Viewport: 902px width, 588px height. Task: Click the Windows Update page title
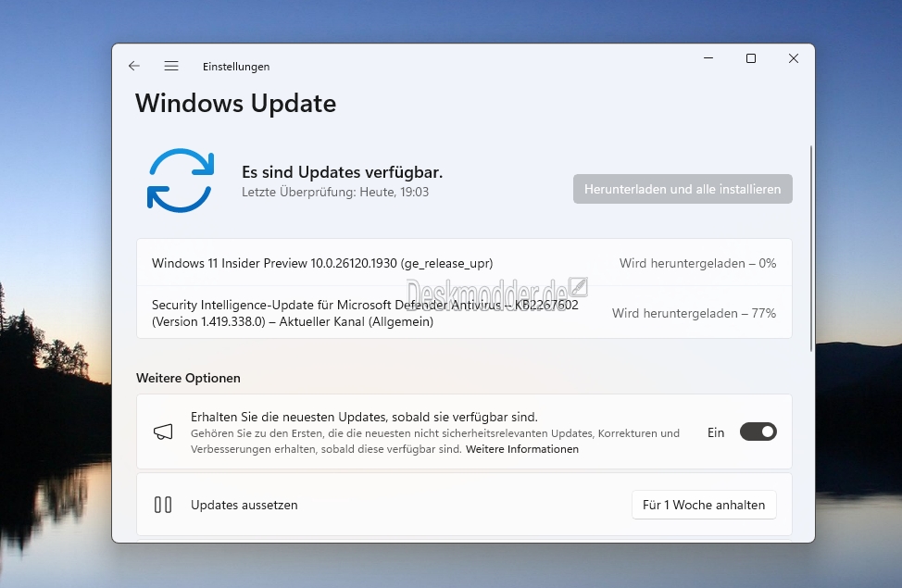(236, 104)
